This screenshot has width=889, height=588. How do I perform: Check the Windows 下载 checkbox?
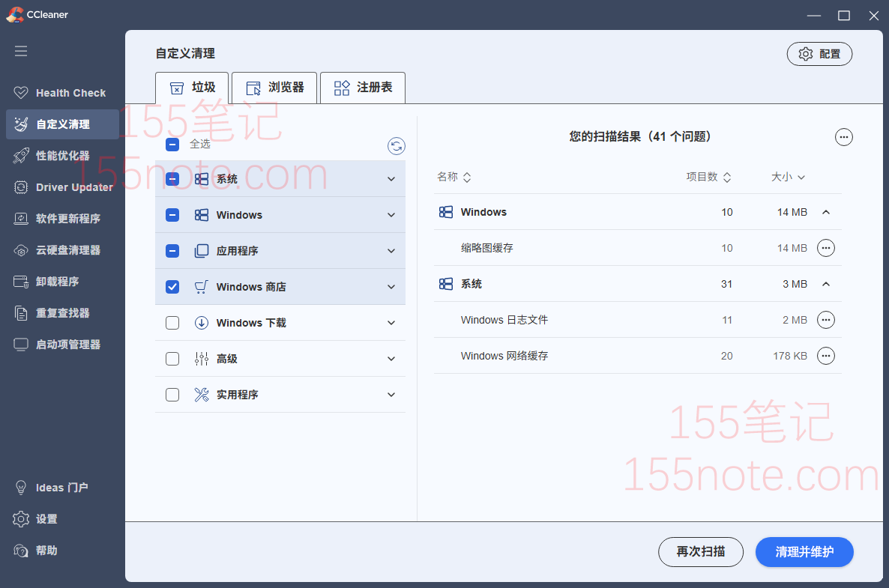(x=172, y=323)
